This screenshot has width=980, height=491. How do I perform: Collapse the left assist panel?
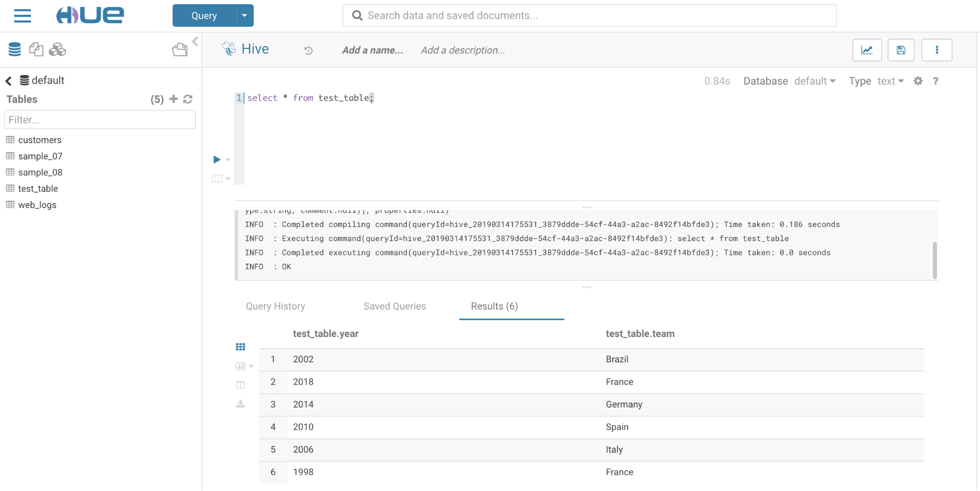pyautogui.click(x=195, y=41)
